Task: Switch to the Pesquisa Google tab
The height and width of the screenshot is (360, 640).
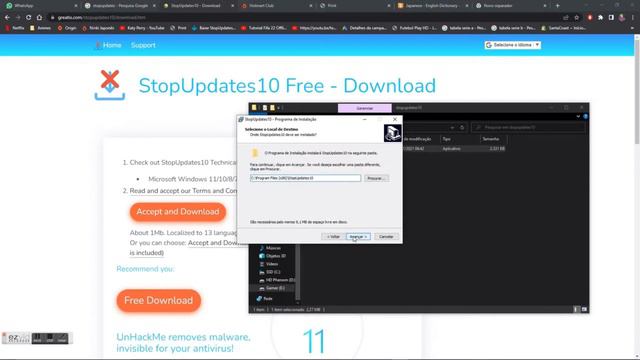Action: 119,6
